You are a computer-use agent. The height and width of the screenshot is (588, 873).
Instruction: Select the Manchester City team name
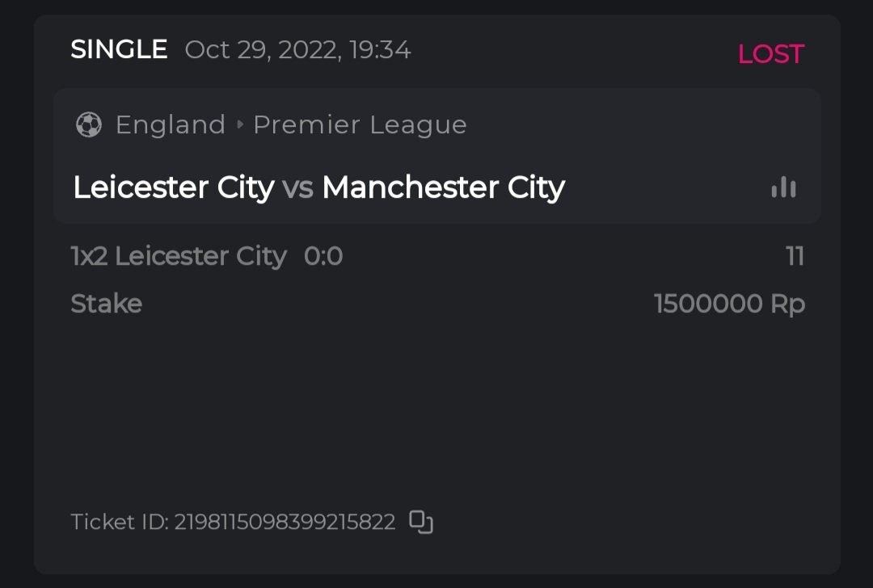[443, 187]
